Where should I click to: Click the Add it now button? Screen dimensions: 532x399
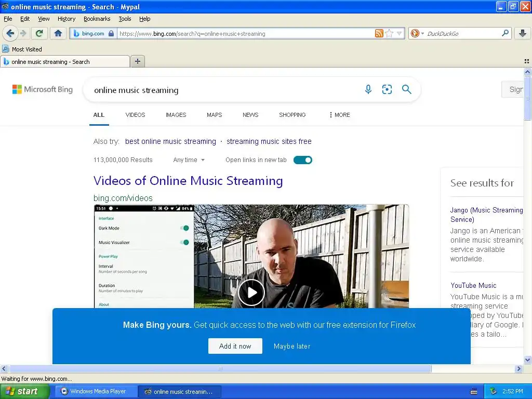click(x=235, y=345)
